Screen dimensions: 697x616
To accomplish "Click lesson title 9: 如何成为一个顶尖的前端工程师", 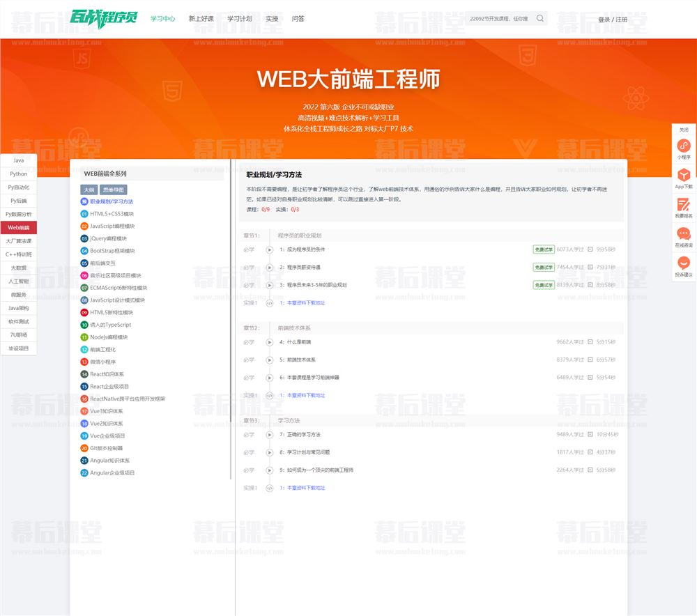I will [x=316, y=470].
